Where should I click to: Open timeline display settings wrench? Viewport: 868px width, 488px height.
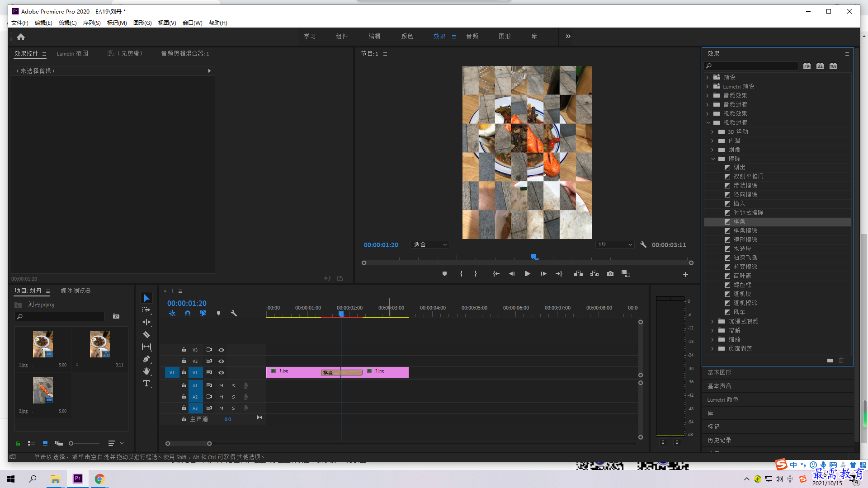click(234, 313)
